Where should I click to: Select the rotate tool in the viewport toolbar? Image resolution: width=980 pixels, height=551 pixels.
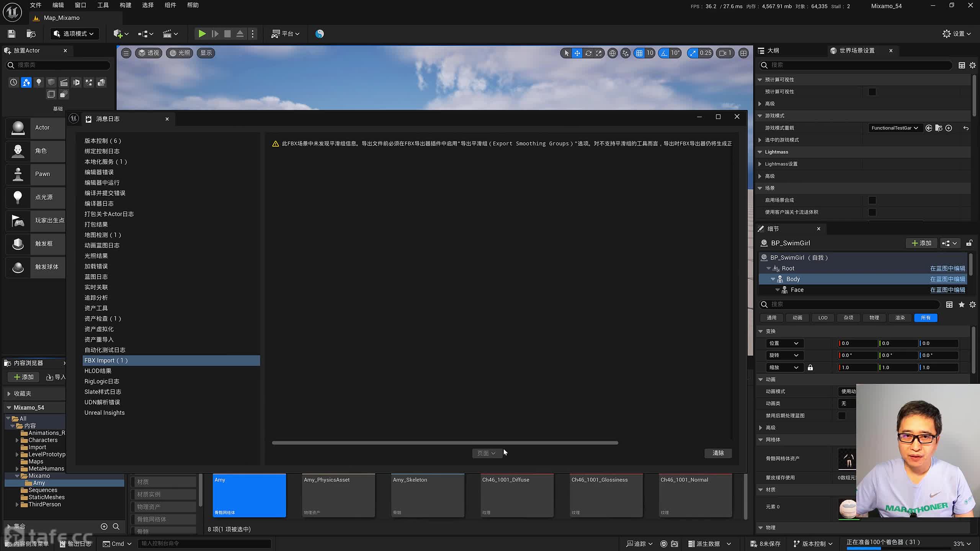[x=588, y=53]
